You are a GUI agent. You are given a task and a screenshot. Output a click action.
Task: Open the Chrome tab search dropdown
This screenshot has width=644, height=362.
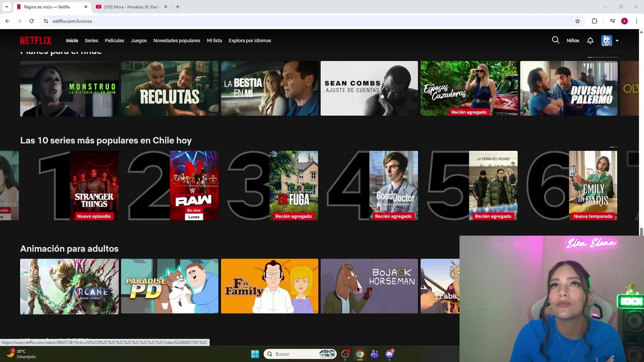coord(7,7)
